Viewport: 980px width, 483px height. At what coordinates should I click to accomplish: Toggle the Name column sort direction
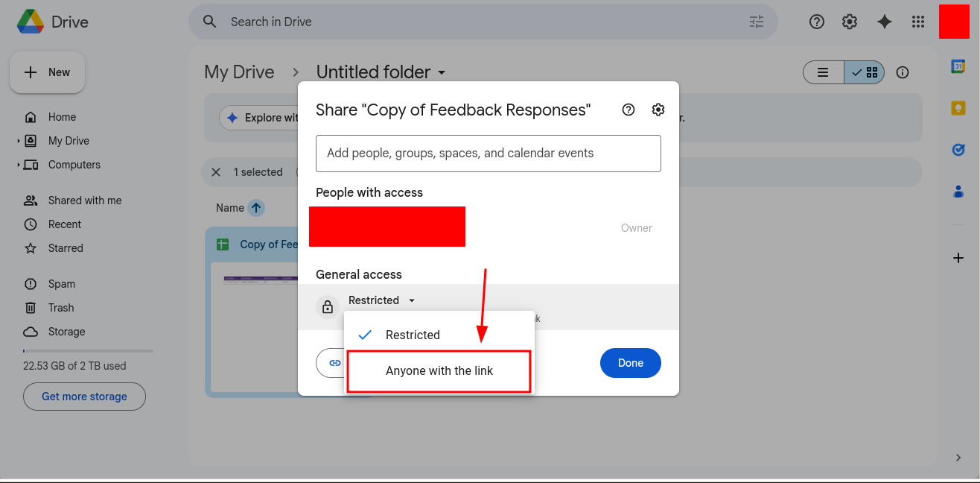coord(256,207)
